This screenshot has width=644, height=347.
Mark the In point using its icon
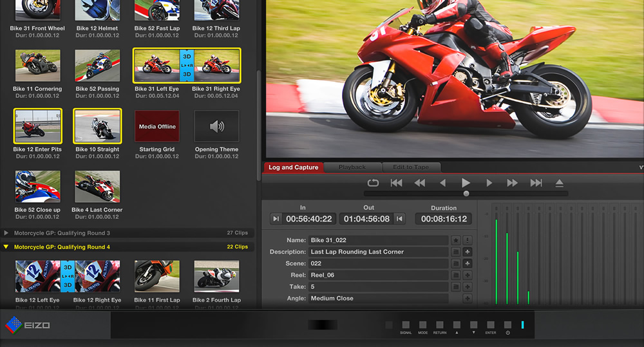(276, 219)
